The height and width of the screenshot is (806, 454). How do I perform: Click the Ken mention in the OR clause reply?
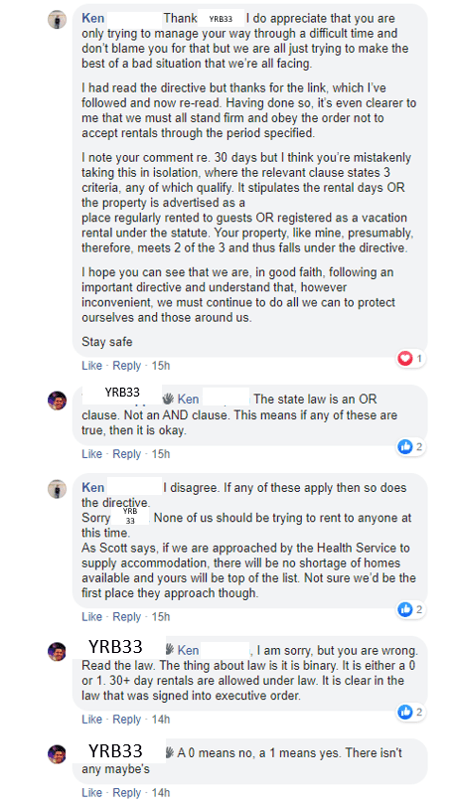pyautogui.click(x=188, y=399)
